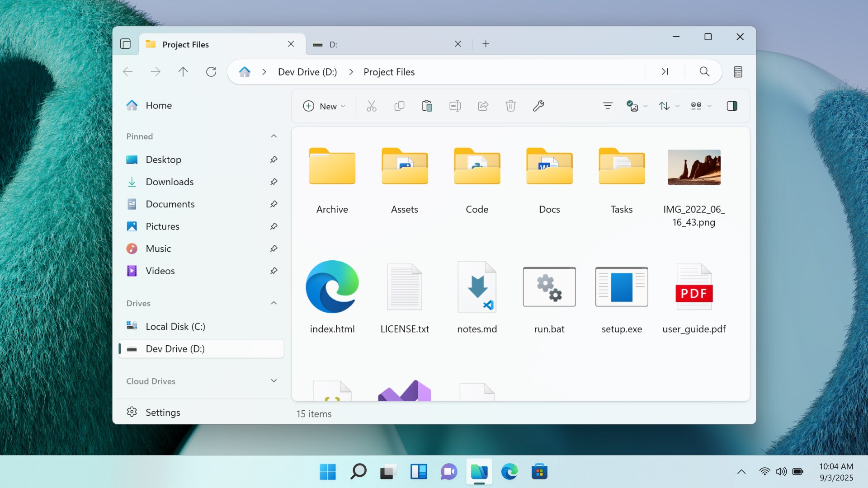Toggle the details pane on the right
Screen dimensions: 868x488
732,106
